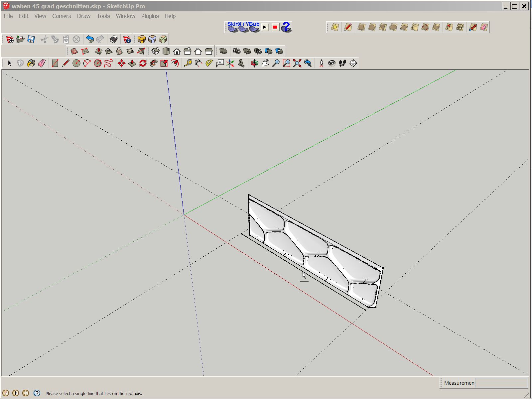Choose the Push/Pull tool
This screenshot has height=399, width=532.
click(x=132, y=63)
